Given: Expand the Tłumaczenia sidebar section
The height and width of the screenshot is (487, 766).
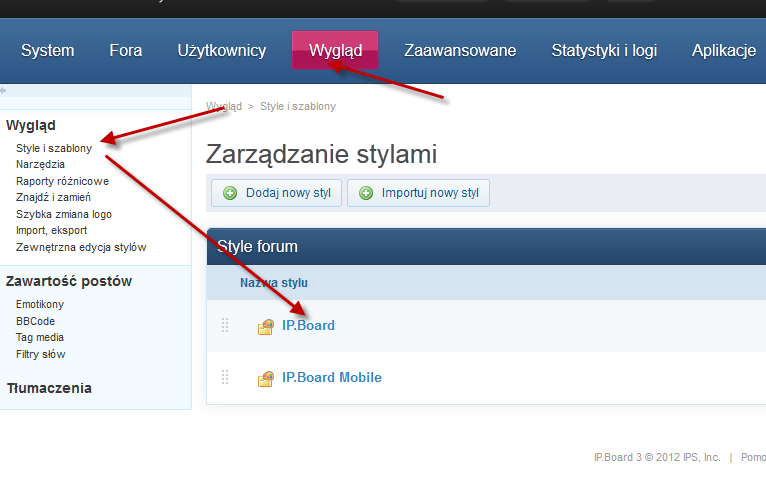Looking at the screenshot, I should [49, 388].
